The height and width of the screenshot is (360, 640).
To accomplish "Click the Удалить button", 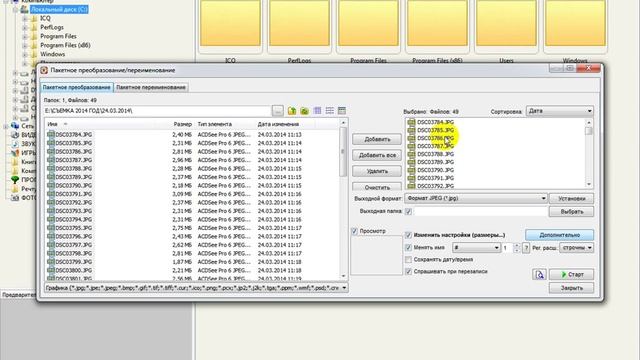I will (x=377, y=171).
